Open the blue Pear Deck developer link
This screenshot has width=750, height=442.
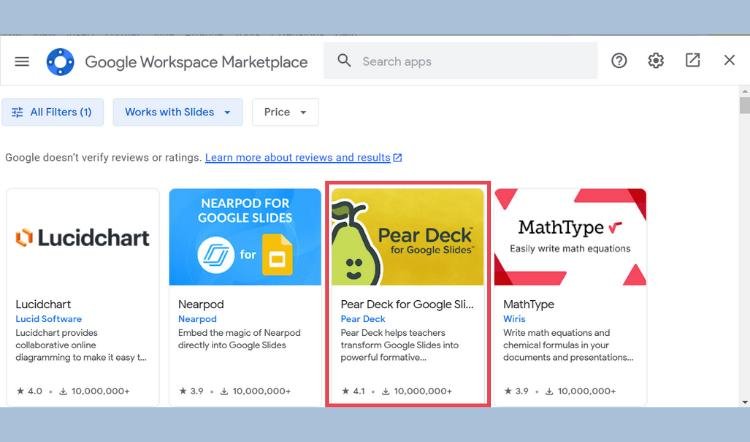(x=363, y=319)
